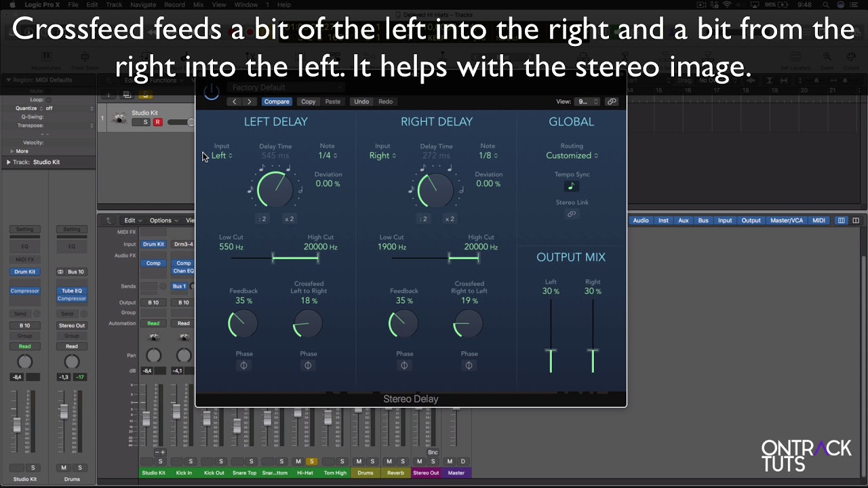
Task: Click the Right Delay Low Cut 1900 Hz value
Action: [392, 247]
